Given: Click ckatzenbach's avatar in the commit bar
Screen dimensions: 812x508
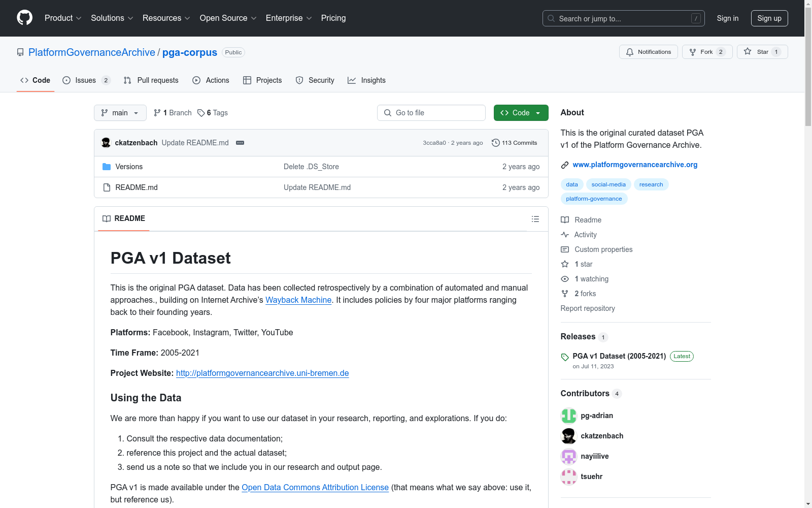Looking at the screenshot, I should [106, 143].
